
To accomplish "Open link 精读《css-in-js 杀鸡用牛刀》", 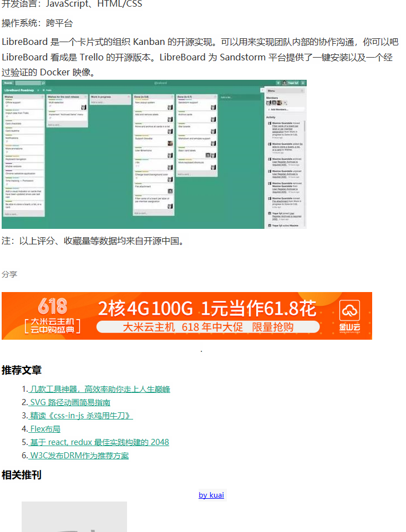I will 81,416.
